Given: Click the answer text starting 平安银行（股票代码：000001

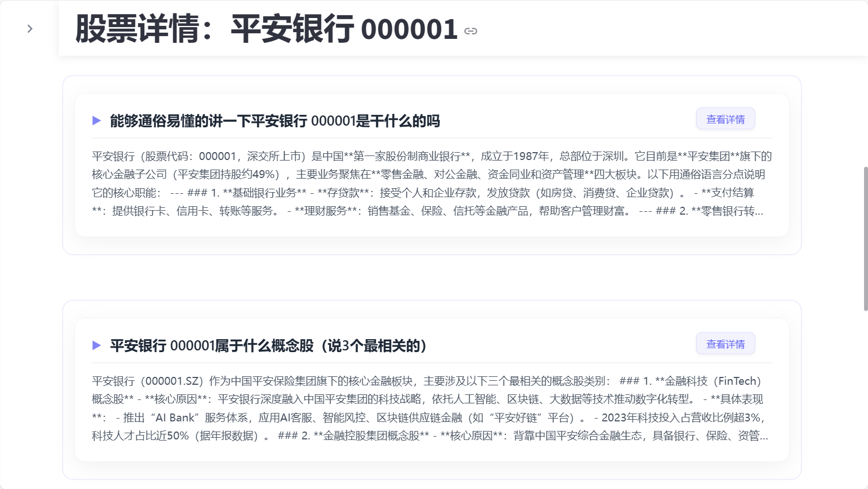Looking at the screenshot, I should [x=432, y=184].
